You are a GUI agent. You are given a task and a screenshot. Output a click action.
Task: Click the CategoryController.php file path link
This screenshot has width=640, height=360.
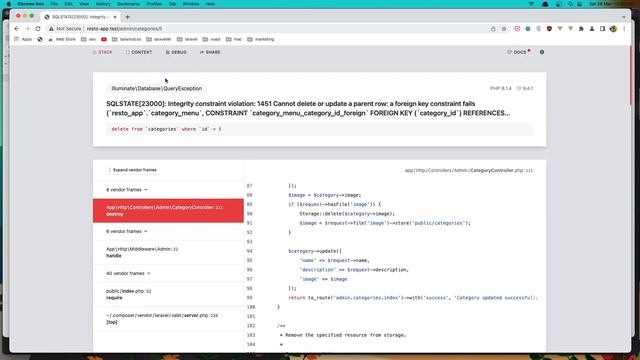click(x=469, y=170)
